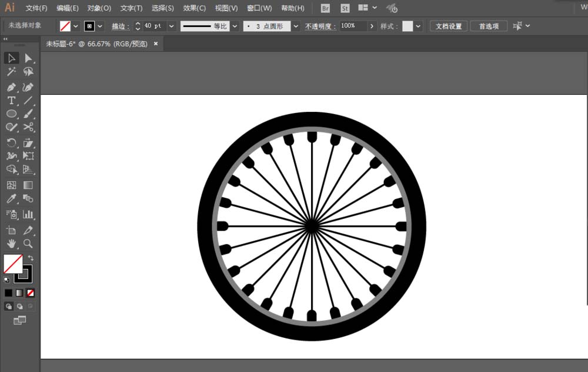588x372 pixels.
Task: Click the 文档设置 button
Action: [449, 26]
